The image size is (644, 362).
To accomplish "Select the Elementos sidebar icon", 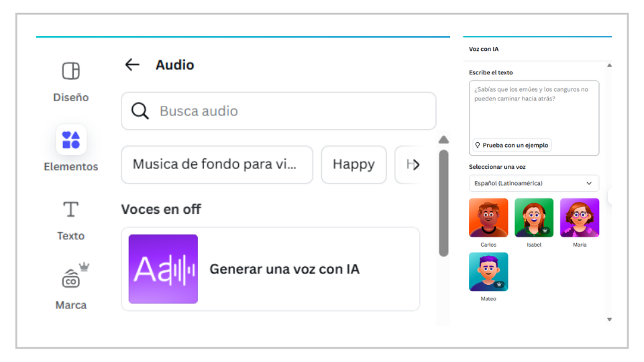I will 71,140.
